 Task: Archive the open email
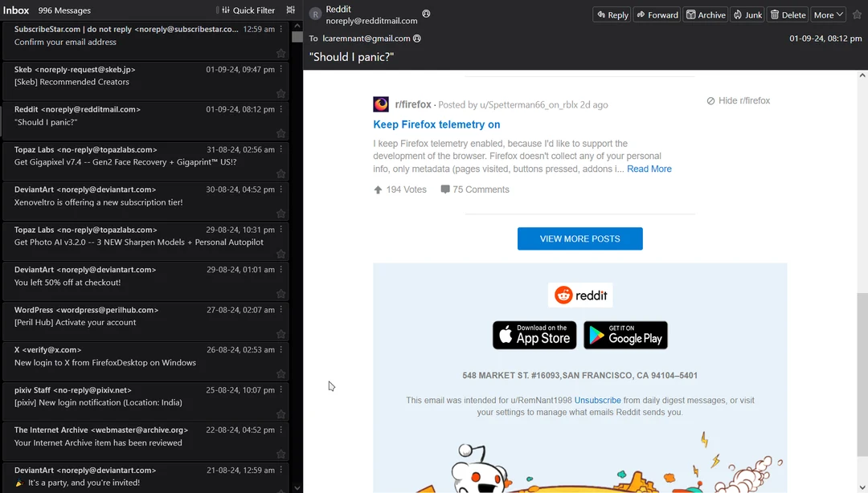(x=705, y=14)
